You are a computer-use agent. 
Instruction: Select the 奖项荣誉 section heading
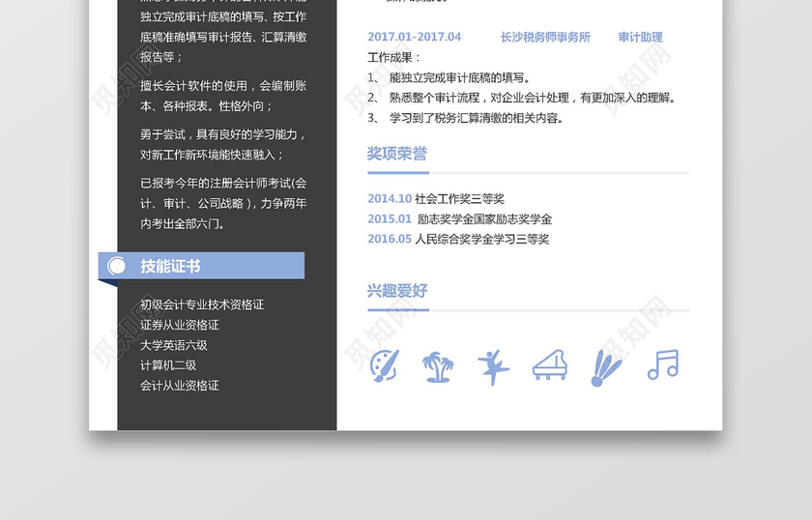click(397, 154)
